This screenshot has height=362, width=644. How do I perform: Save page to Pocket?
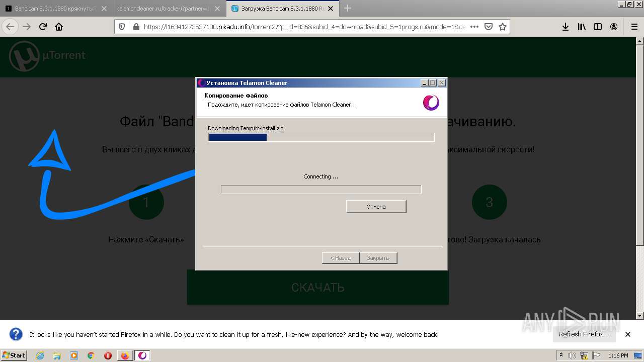pyautogui.click(x=488, y=27)
